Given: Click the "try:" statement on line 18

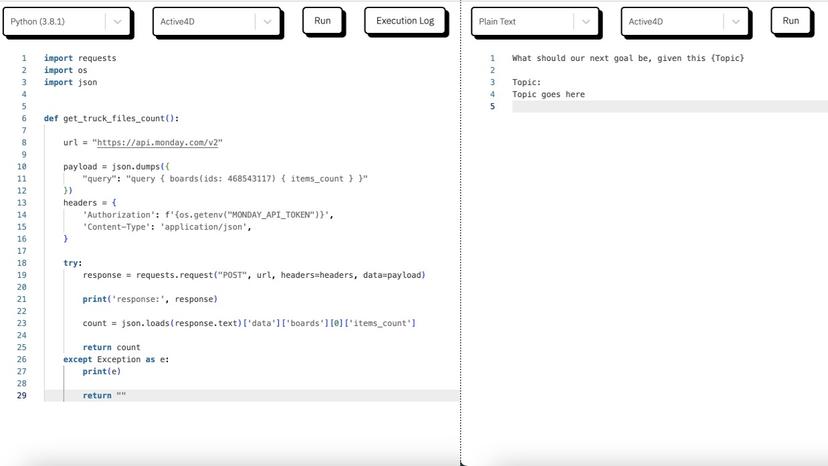Looking at the screenshot, I should pos(73,263).
